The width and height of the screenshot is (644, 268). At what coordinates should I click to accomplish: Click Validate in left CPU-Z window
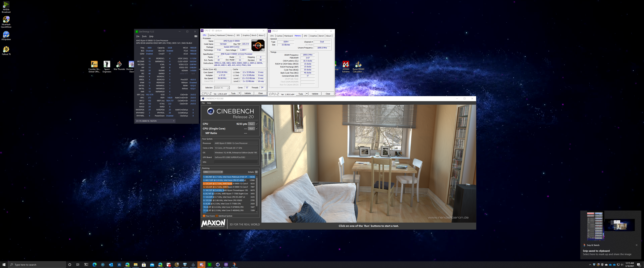coord(248,93)
